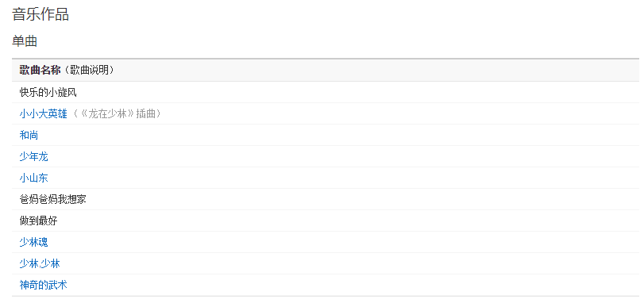Screen dimensions: 644x303
Task: Click the 快乐的小旋风 song title text
Action: (x=48, y=93)
